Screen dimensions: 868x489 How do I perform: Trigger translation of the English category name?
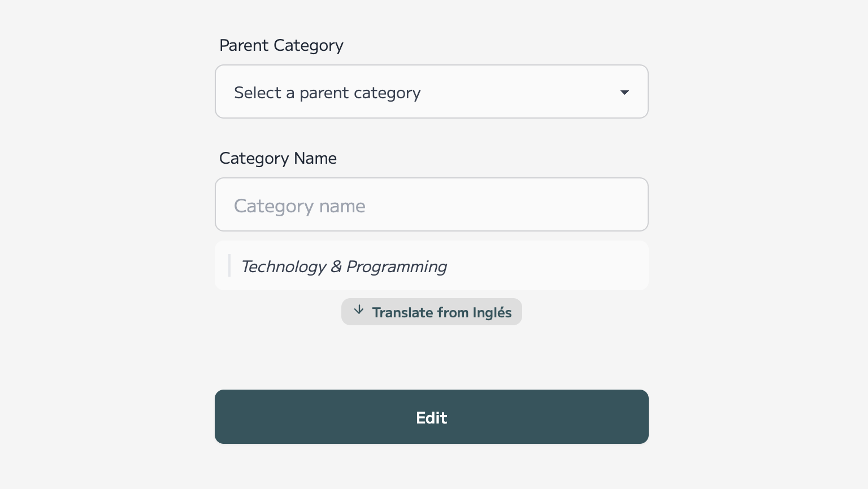432,312
